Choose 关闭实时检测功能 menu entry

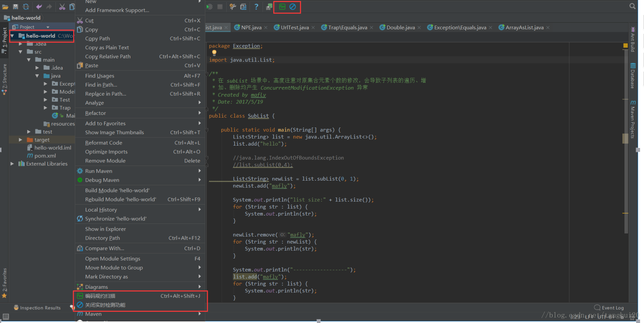tap(140, 305)
